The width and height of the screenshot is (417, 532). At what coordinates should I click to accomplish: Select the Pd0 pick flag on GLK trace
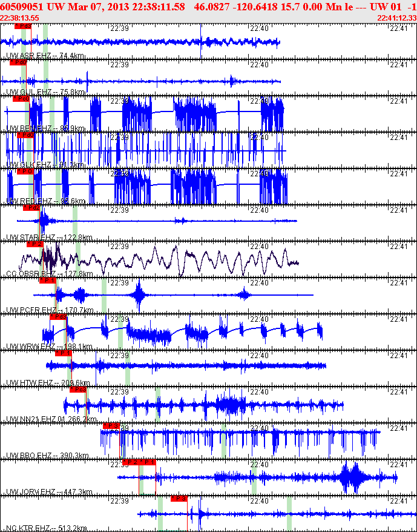click(x=25, y=135)
